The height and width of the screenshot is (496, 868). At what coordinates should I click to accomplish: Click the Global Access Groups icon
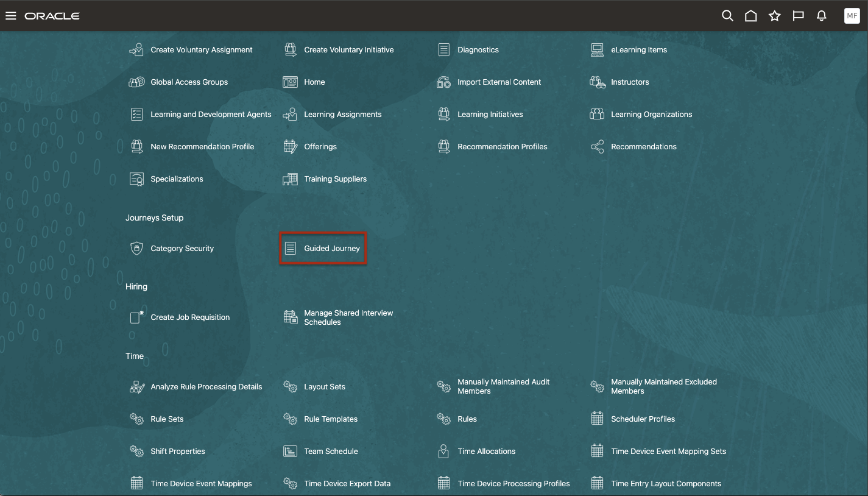click(x=136, y=82)
